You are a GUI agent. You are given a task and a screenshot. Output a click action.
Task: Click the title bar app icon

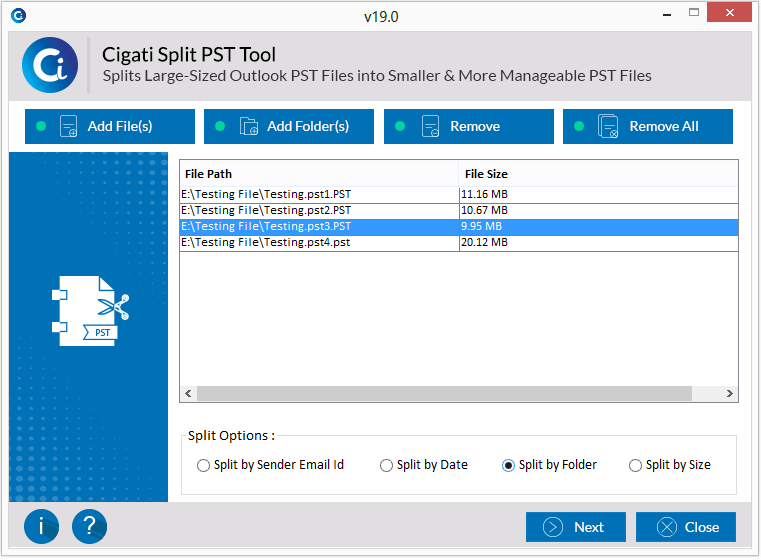tap(18, 16)
